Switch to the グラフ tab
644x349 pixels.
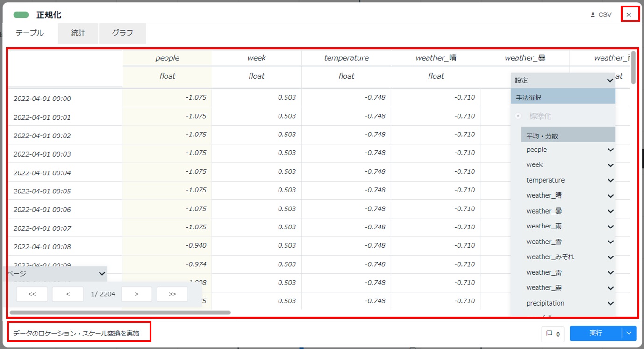pos(122,33)
